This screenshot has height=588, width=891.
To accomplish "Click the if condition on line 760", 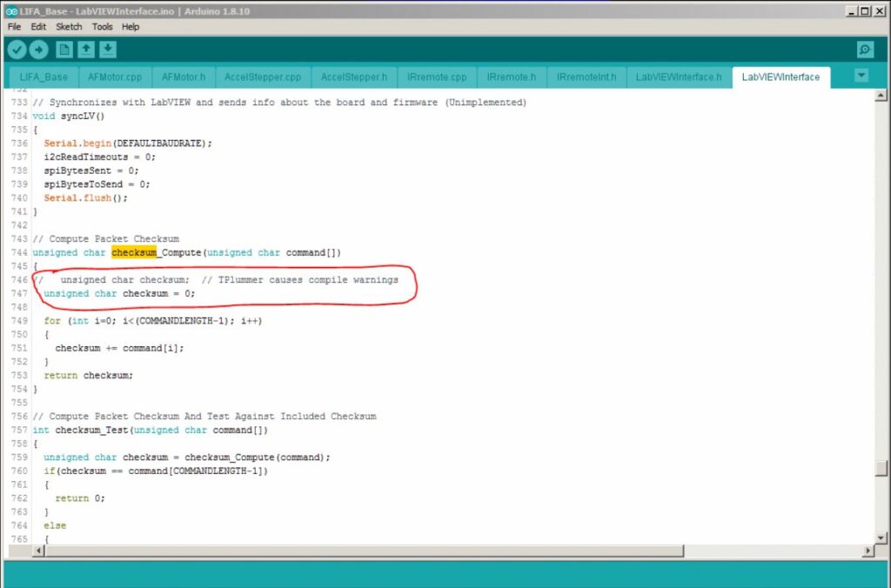I will click(x=156, y=471).
